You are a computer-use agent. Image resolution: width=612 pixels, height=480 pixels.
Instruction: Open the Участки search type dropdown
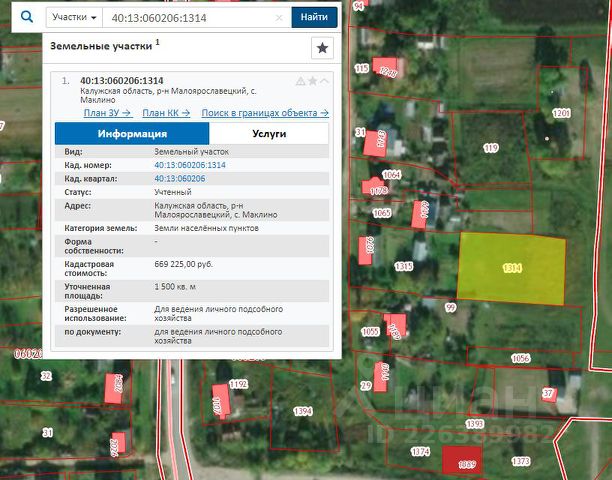click(75, 18)
